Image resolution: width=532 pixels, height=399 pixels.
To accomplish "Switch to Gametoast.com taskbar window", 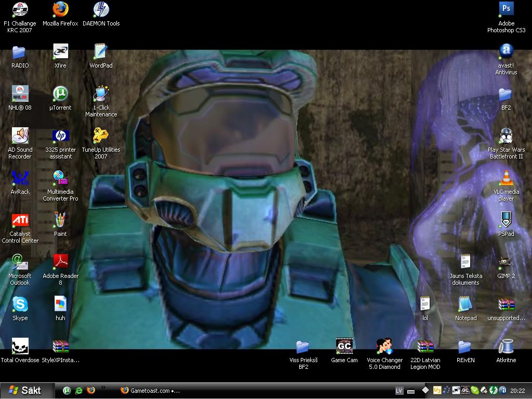I will tap(150, 391).
